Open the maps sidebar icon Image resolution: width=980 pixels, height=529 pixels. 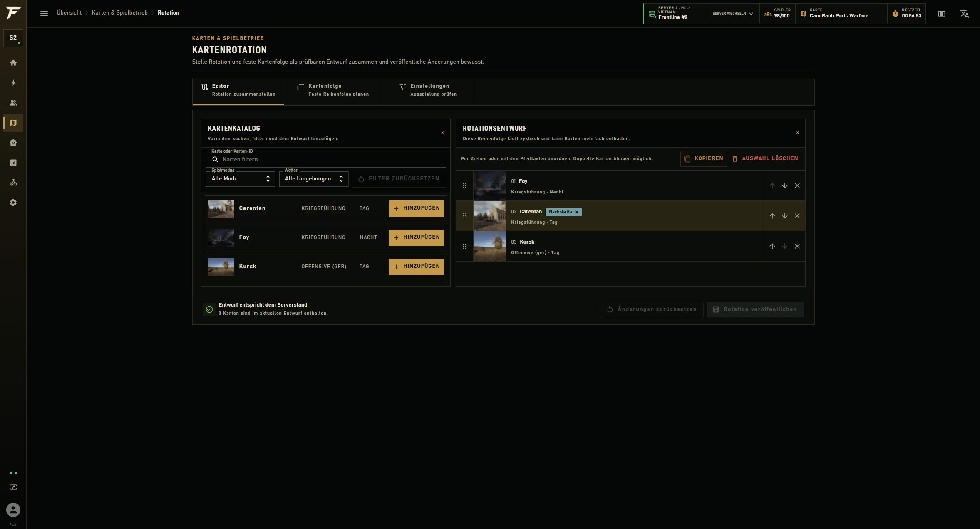click(13, 123)
